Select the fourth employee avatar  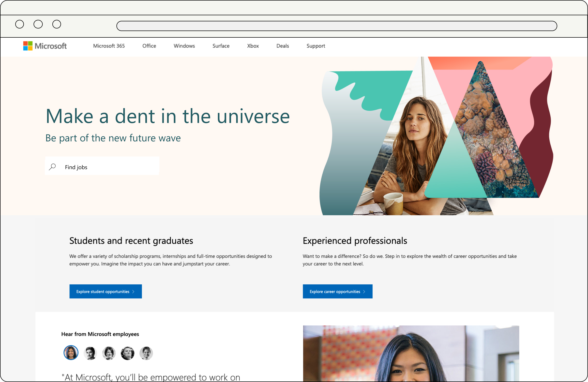(x=127, y=353)
